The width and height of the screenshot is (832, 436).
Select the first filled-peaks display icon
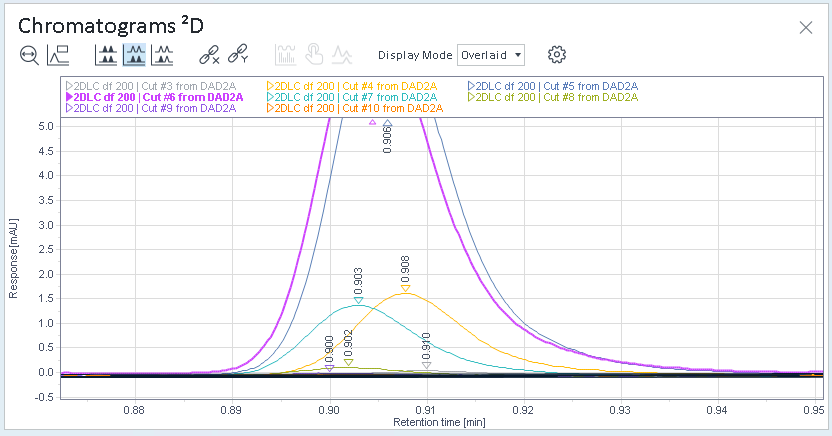click(106, 55)
